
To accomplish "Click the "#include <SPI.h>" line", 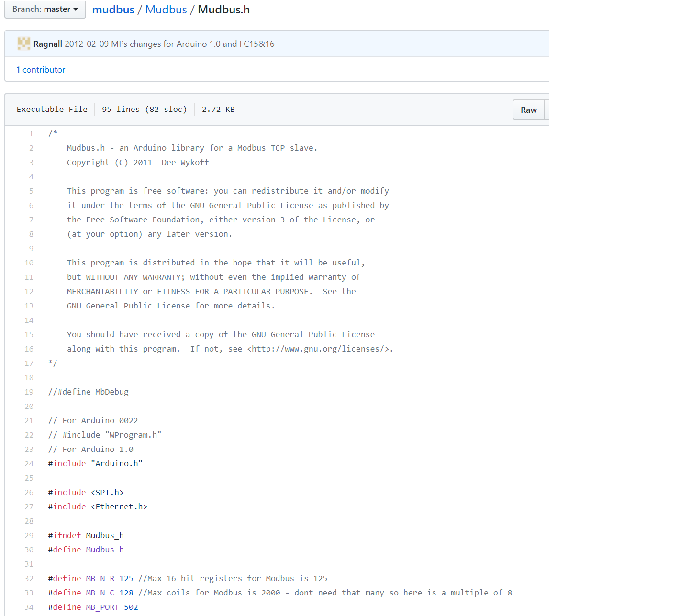I will pos(86,493).
